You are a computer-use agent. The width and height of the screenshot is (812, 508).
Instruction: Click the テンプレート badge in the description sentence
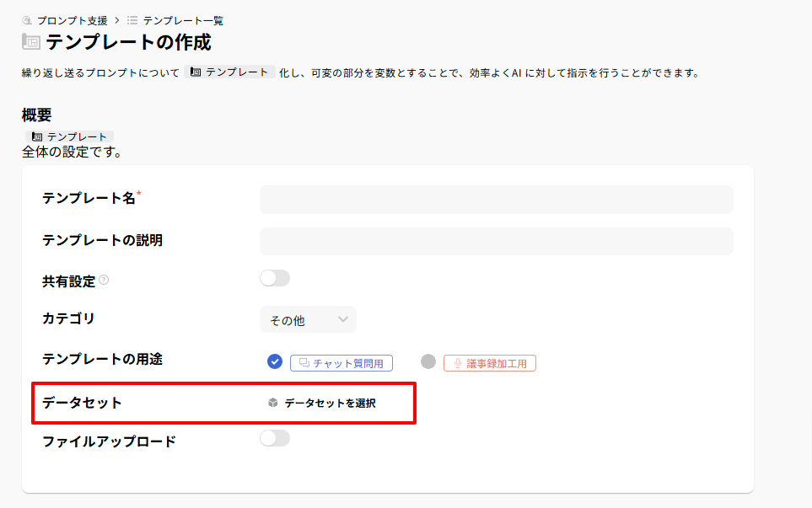(229, 72)
